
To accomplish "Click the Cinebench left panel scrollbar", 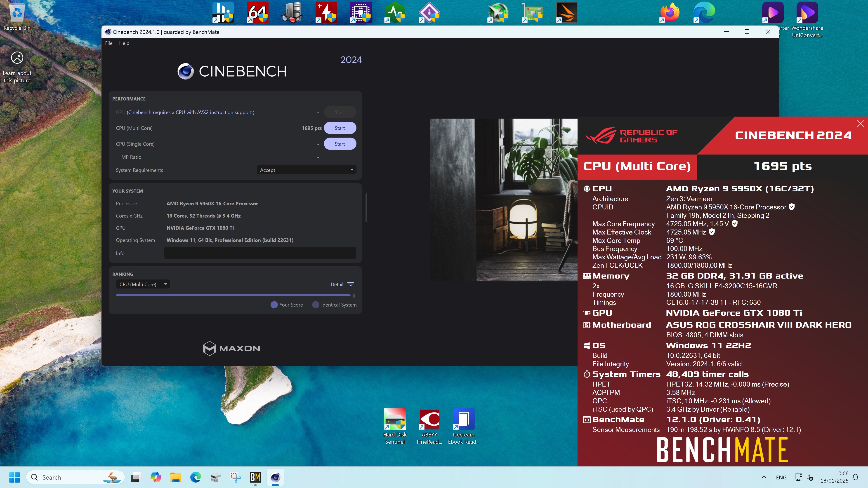I will pyautogui.click(x=366, y=207).
